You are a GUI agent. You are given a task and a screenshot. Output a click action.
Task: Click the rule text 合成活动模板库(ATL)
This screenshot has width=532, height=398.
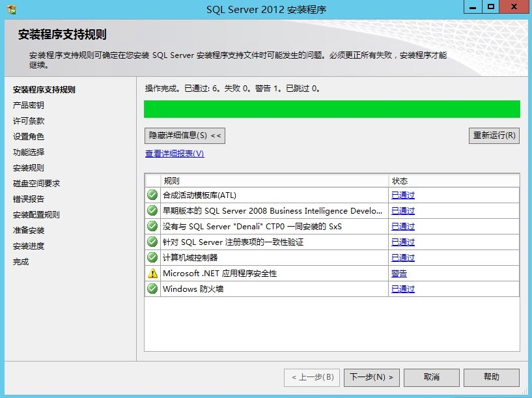[199, 195]
